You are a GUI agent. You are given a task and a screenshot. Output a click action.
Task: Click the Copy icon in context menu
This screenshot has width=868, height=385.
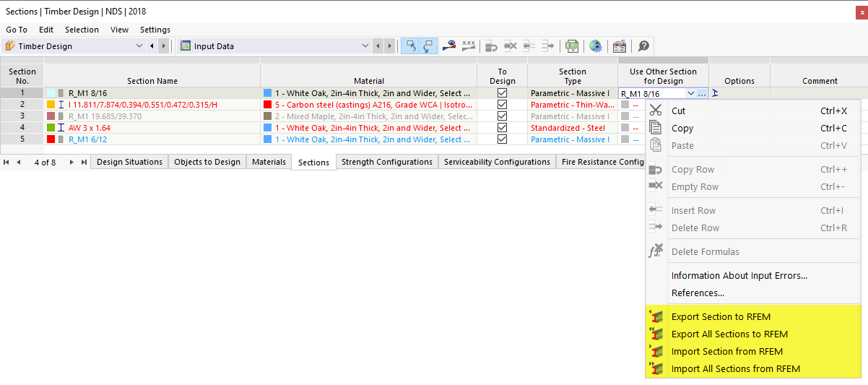(656, 128)
